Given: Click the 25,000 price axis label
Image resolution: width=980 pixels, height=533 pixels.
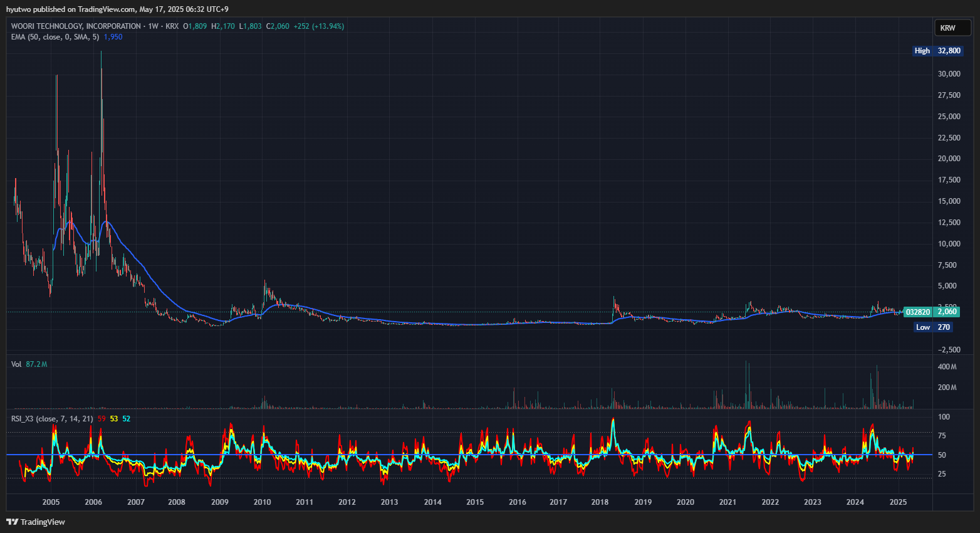Looking at the screenshot, I should point(949,117).
